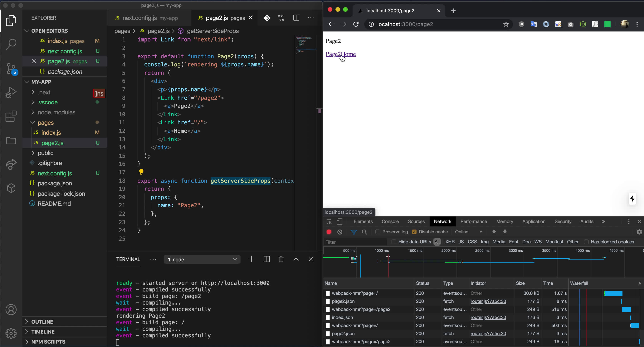Split the terminal panel
Screen dimensions: 644x347
(266, 259)
